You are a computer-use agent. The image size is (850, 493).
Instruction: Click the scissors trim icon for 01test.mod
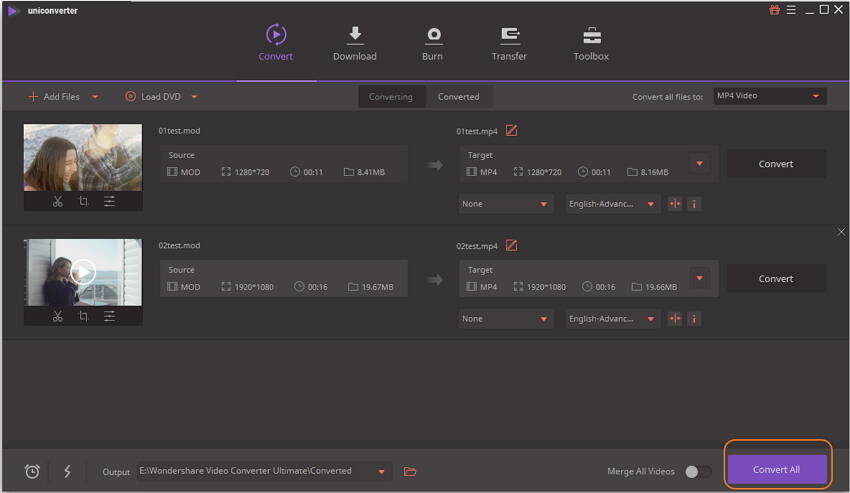[57, 201]
